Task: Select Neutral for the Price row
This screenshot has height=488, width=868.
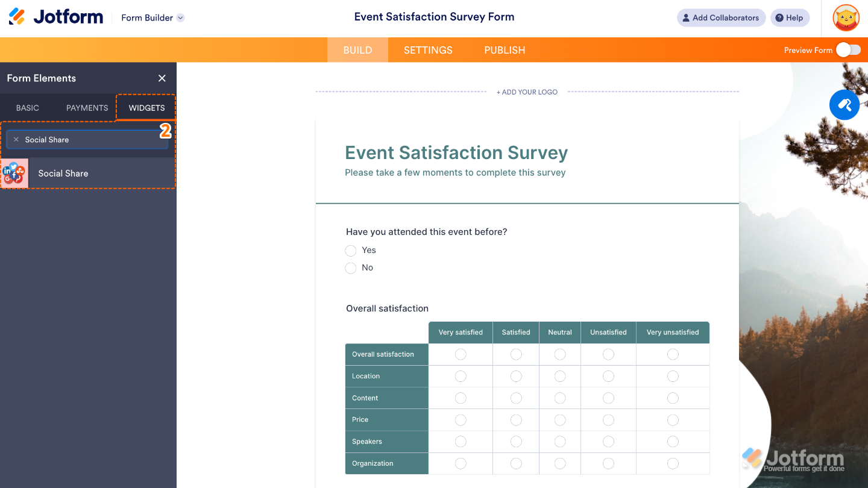Action: click(x=560, y=420)
